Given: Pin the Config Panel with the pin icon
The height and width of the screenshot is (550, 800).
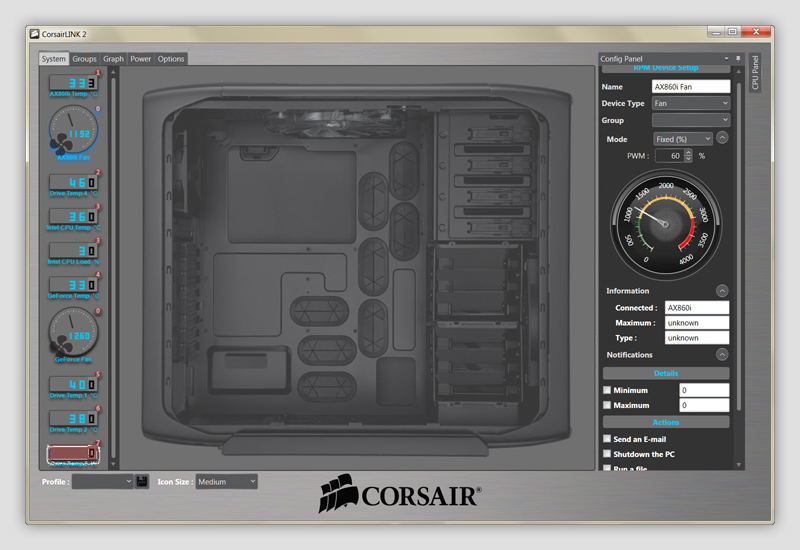Looking at the screenshot, I should pos(738,59).
